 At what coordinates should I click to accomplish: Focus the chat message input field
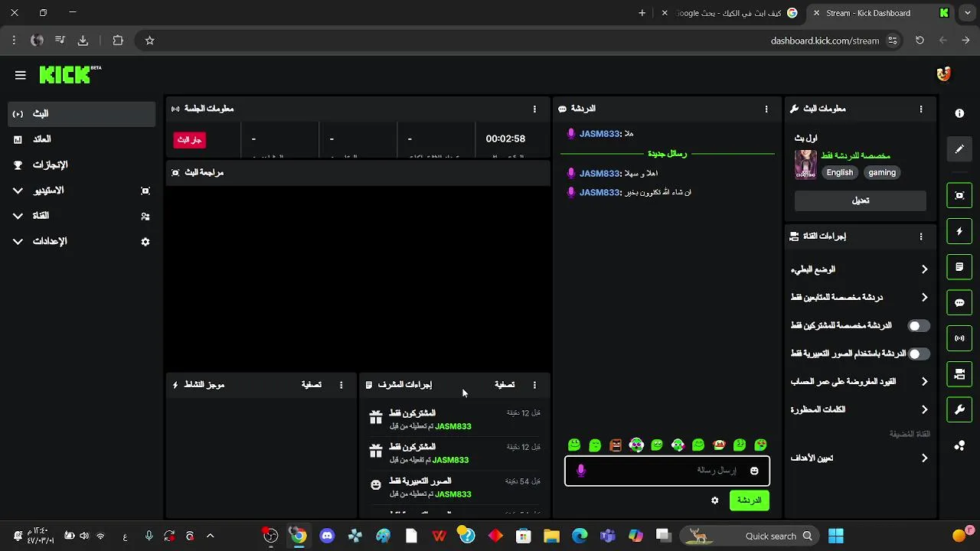point(667,471)
